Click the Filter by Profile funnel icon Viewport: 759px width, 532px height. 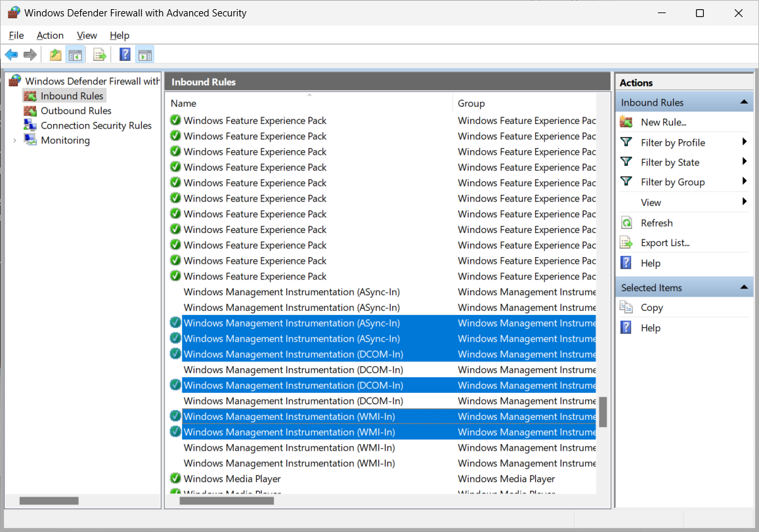[626, 142]
